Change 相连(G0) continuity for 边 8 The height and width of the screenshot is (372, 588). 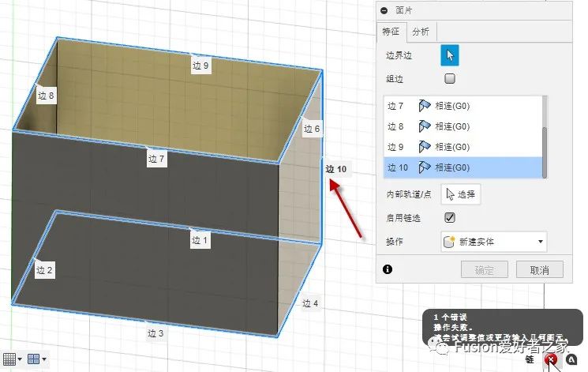[452, 126]
